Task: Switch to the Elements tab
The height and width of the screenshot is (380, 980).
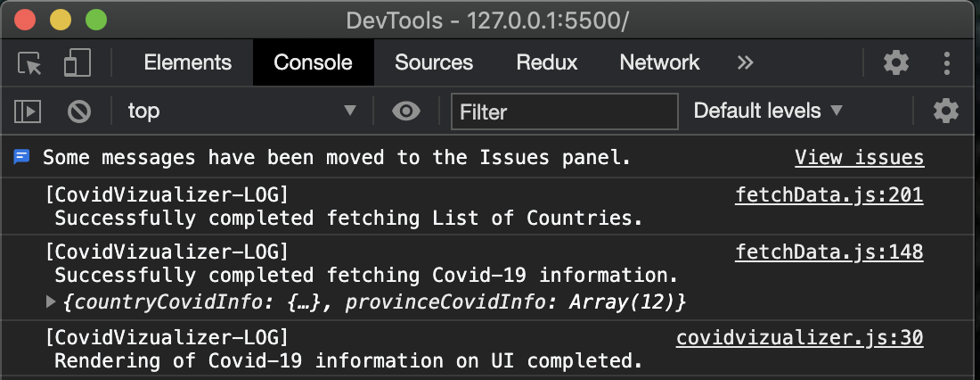Action: coord(187,62)
